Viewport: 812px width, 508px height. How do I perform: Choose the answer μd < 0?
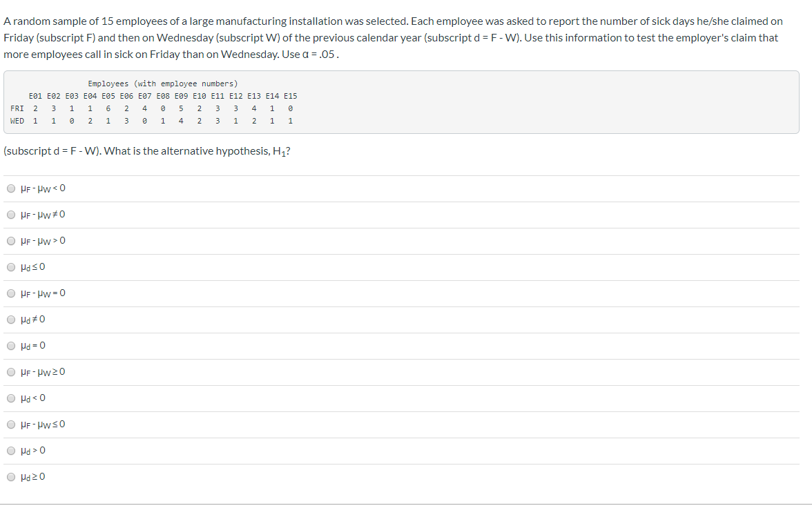pyautogui.click(x=11, y=398)
